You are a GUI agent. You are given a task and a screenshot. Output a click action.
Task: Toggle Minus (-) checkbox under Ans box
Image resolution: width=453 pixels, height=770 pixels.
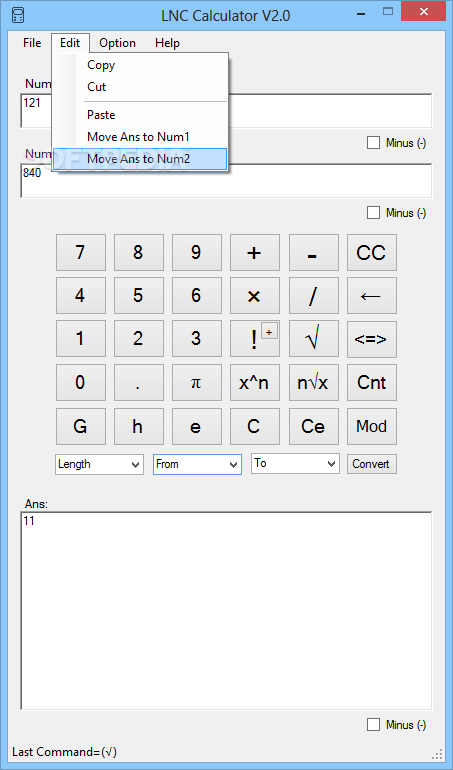pos(373,724)
